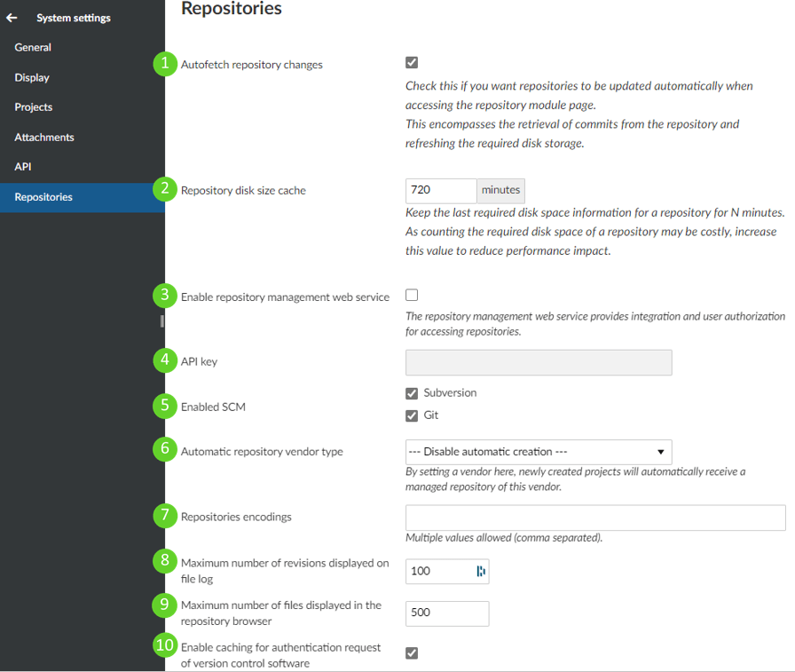Open the General settings menu item

pos(33,48)
